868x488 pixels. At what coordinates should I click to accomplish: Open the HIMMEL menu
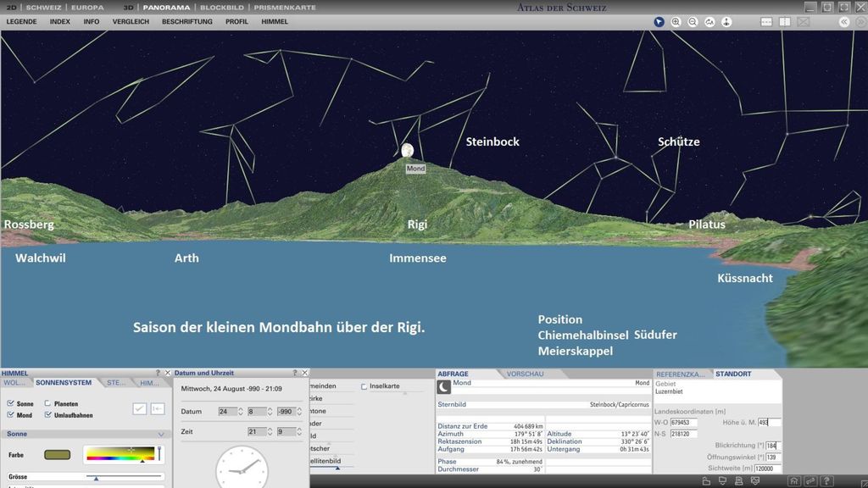point(275,21)
